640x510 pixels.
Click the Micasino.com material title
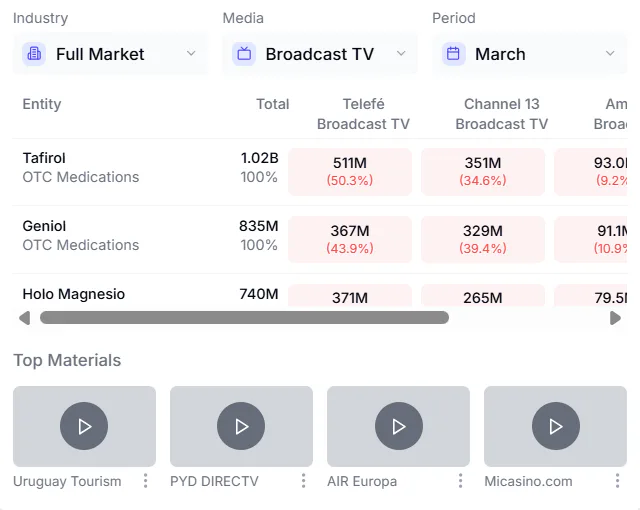click(x=528, y=481)
